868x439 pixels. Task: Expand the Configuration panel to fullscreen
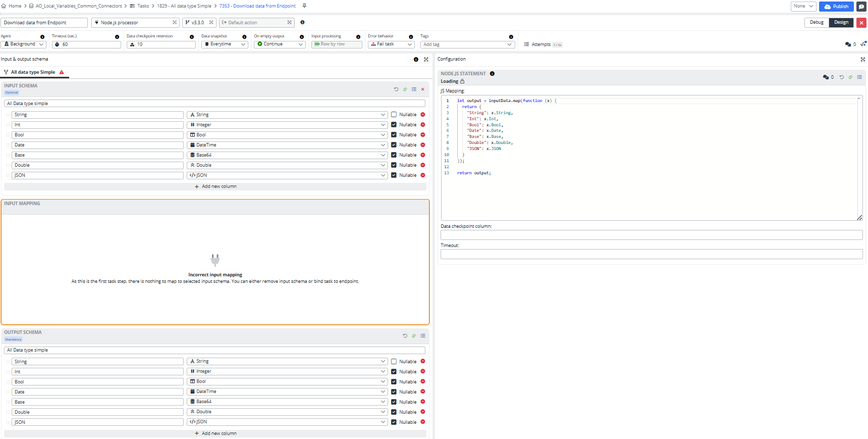(862, 60)
